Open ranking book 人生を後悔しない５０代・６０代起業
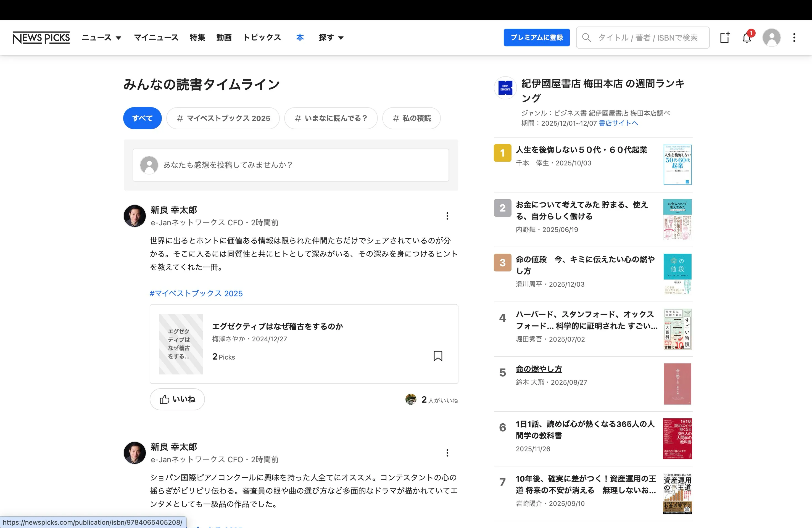812x528 pixels. pyautogui.click(x=581, y=150)
